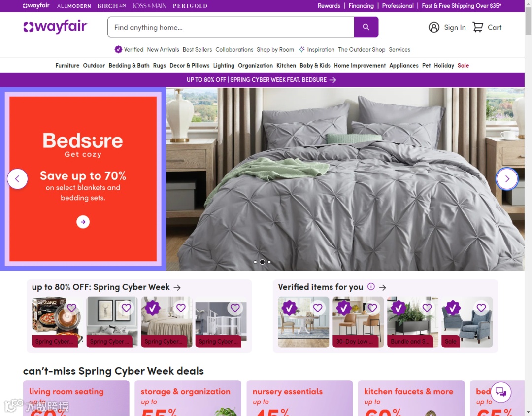Click the Wayfair logo

56,27
